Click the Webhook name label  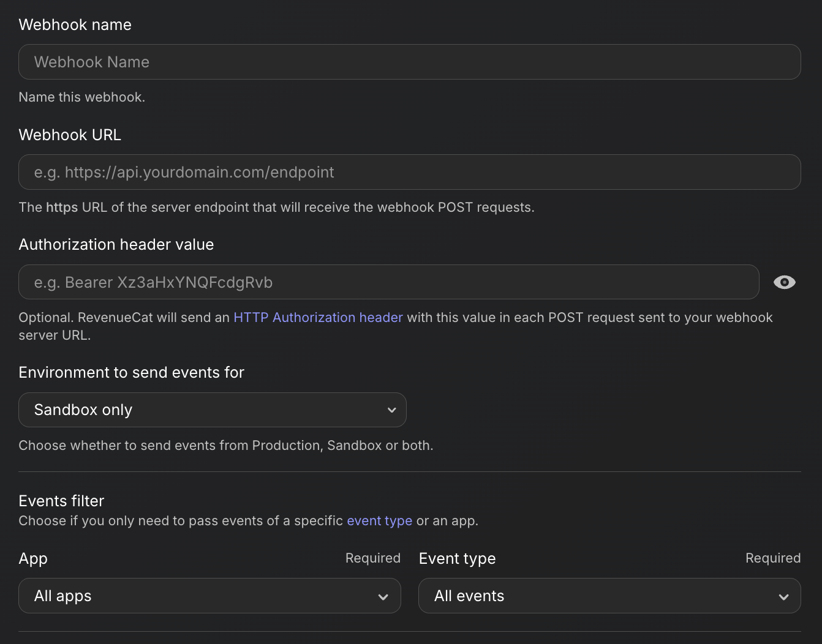click(75, 24)
